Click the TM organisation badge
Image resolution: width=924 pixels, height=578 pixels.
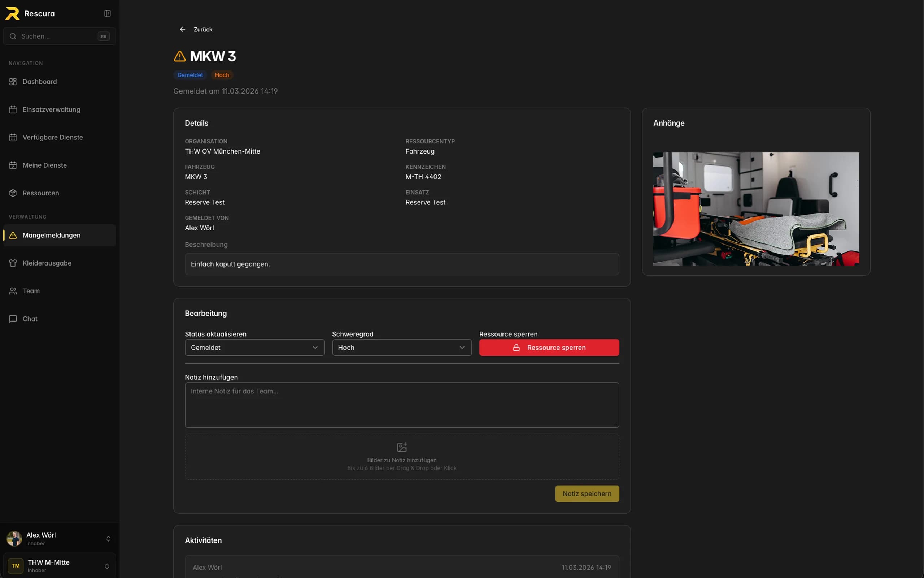16,565
